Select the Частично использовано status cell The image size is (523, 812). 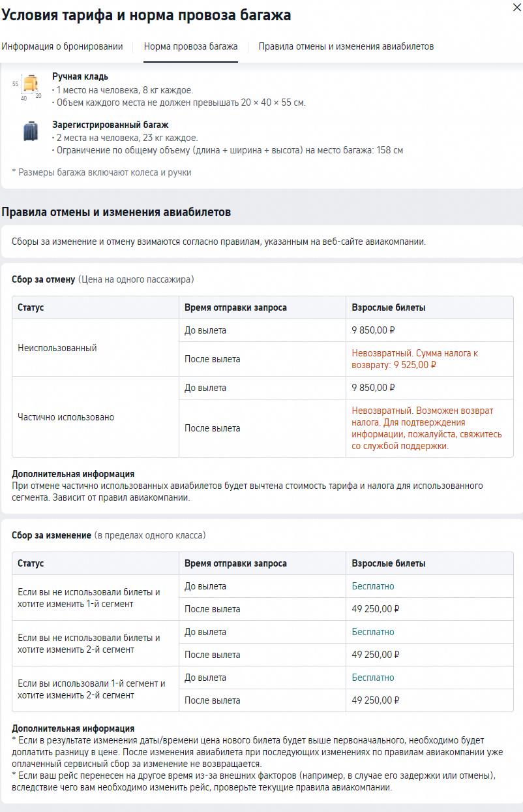(x=95, y=417)
